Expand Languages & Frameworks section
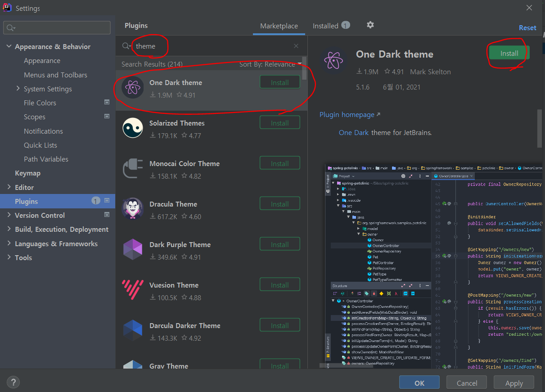Viewport: 545px width, 392px height. tap(9, 243)
